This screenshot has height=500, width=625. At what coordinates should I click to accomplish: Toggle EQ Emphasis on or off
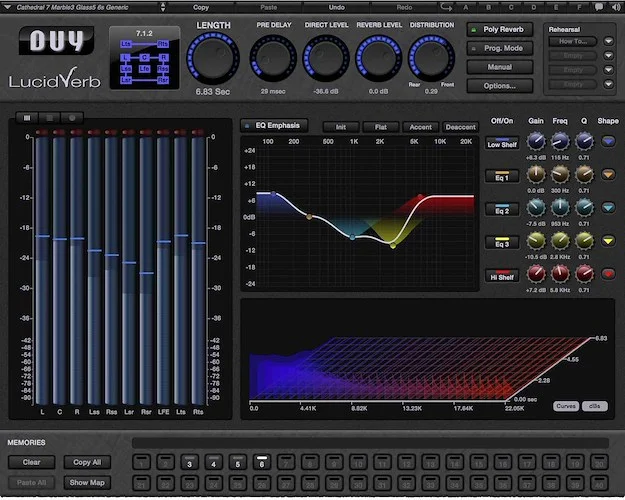[x=274, y=126]
